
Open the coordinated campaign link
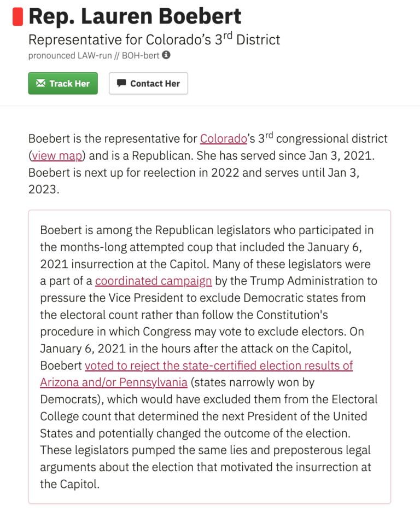coord(153,281)
